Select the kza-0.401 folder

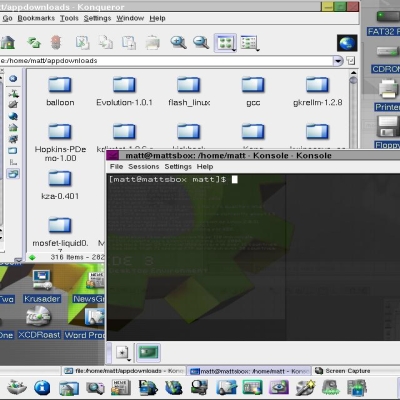60,185
